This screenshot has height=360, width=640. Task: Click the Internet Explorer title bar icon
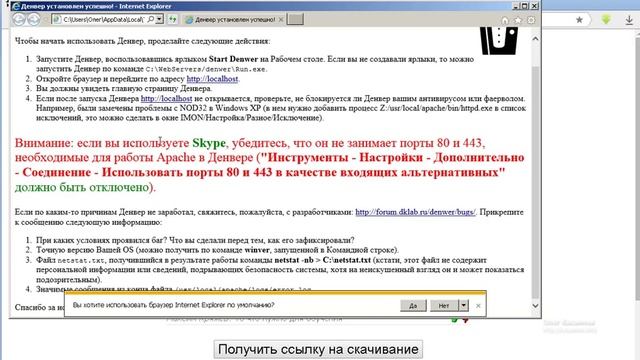(16, 6)
